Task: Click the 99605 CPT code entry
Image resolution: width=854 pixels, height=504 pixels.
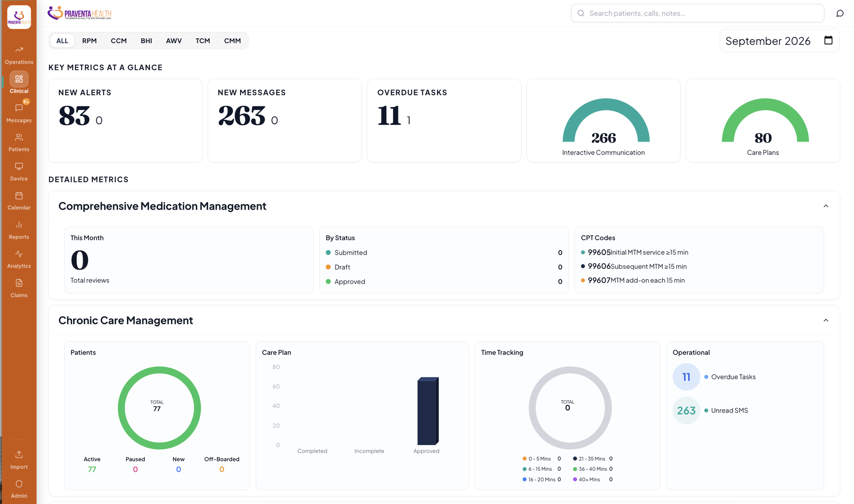Action: pyautogui.click(x=635, y=252)
